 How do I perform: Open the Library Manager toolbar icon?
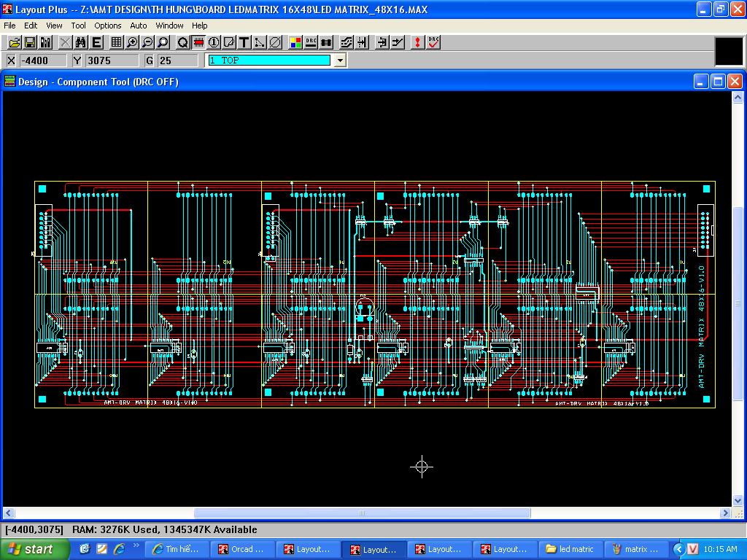[x=46, y=43]
